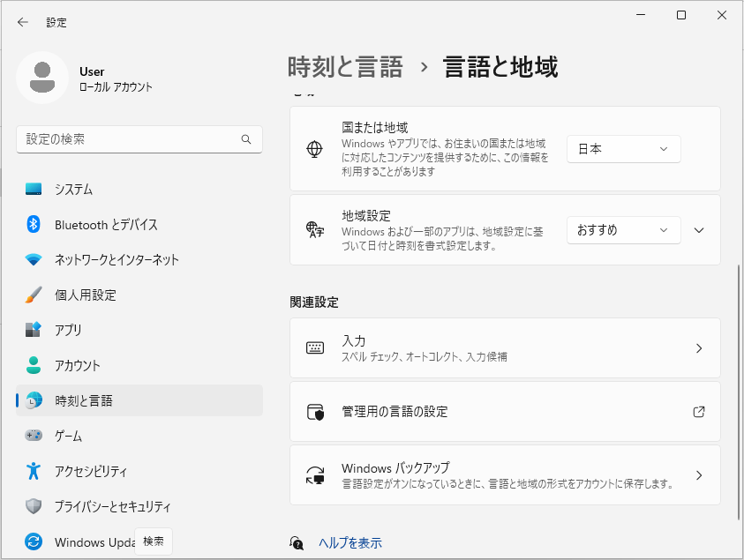Click the Windows バックアップ sync icon
744x560 pixels.
tap(314, 475)
